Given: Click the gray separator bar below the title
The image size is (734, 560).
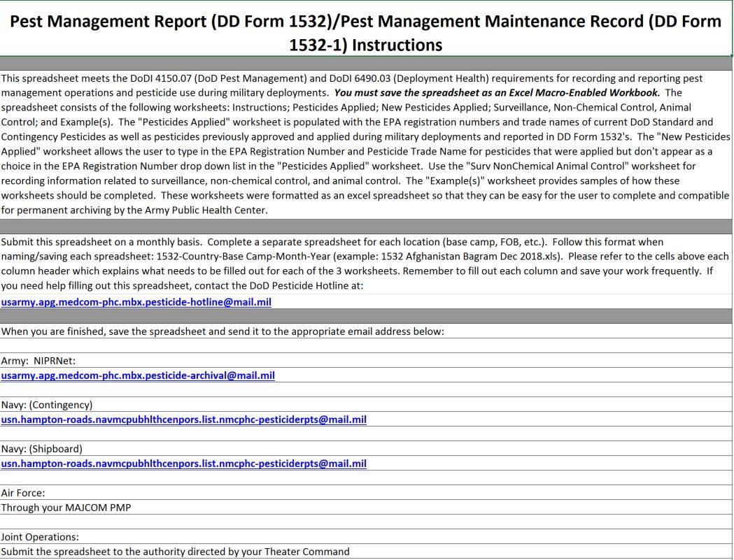Looking at the screenshot, I should click(366, 64).
